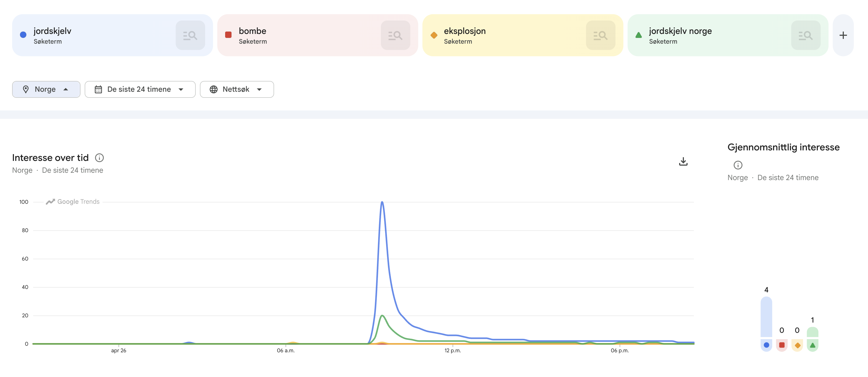Screen dimensions: 868x377
Task: Click the location pin icon next to Norge
Action: (x=26, y=89)
